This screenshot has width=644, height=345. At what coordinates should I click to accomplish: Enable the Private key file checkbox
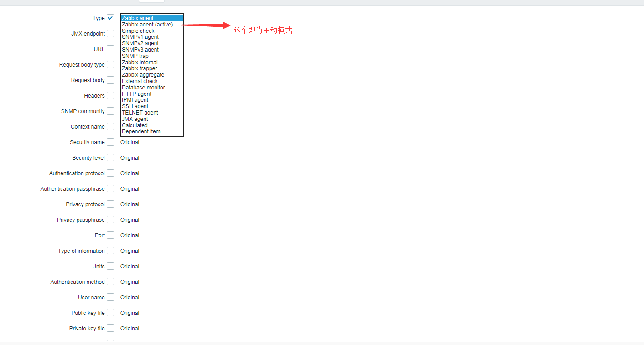[110, 328]
